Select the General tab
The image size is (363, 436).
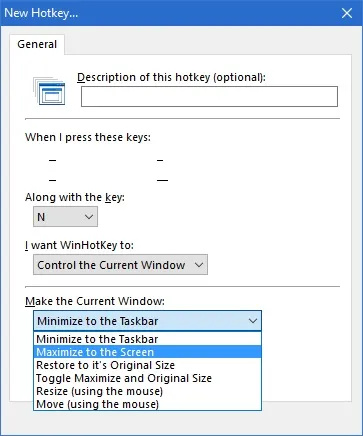point(37,44)
